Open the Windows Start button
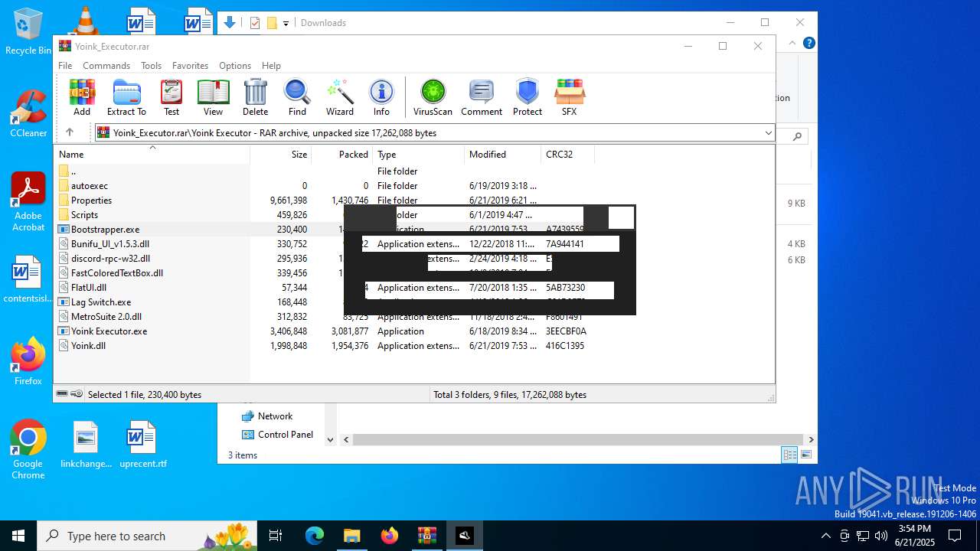This screenshot has width=980, height=551. [x=18, y=536]
